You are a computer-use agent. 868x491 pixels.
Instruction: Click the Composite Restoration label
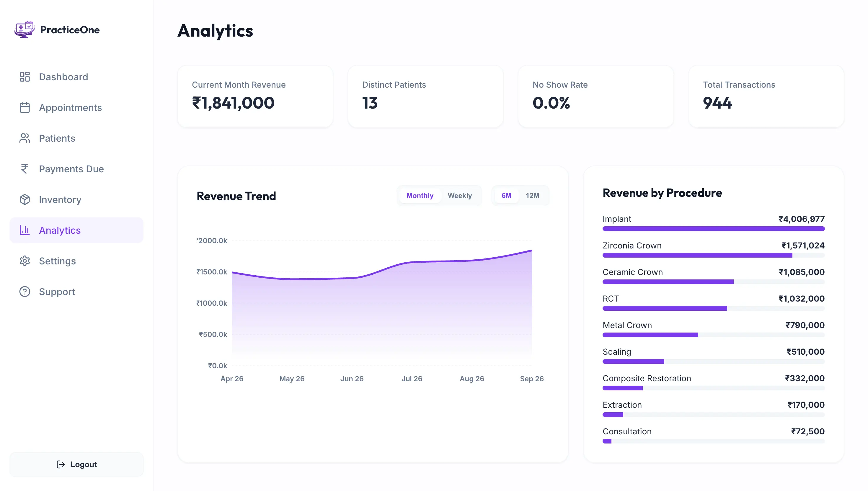(x=647, y=378)
